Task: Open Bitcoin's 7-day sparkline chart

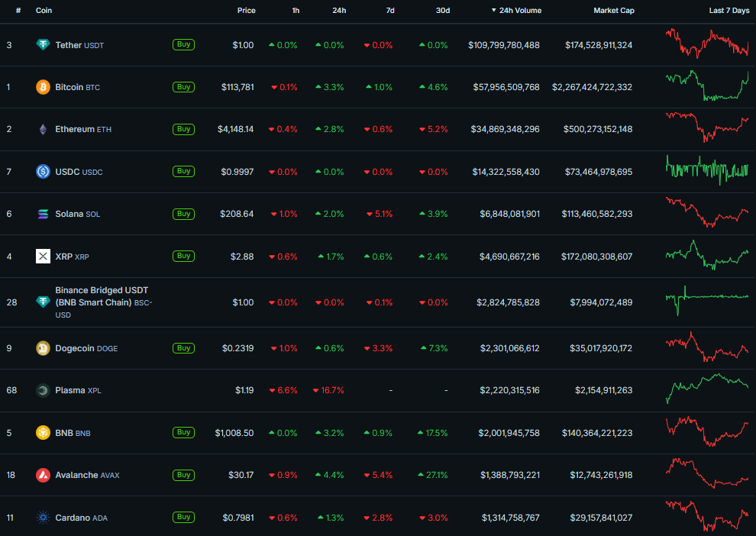Action: [x=707, y=86]
